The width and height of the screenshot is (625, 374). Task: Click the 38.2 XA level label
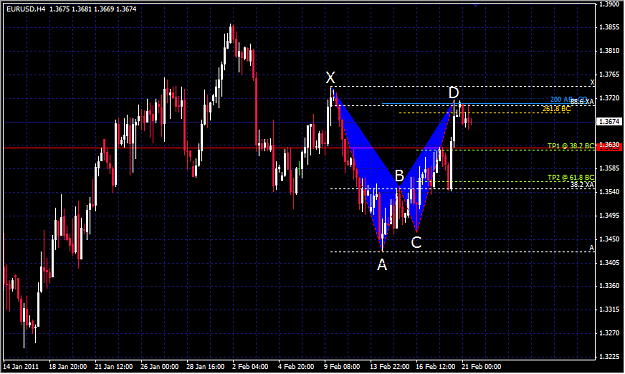click(582, 185)
